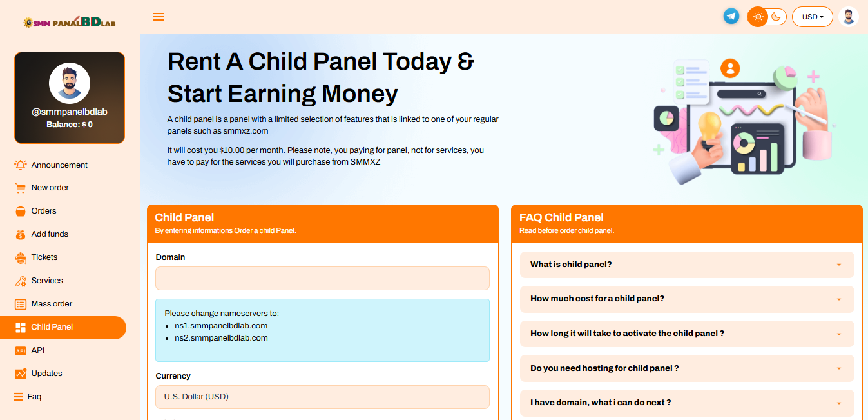
Task: Open the API menu item
Action: (37, 350)
